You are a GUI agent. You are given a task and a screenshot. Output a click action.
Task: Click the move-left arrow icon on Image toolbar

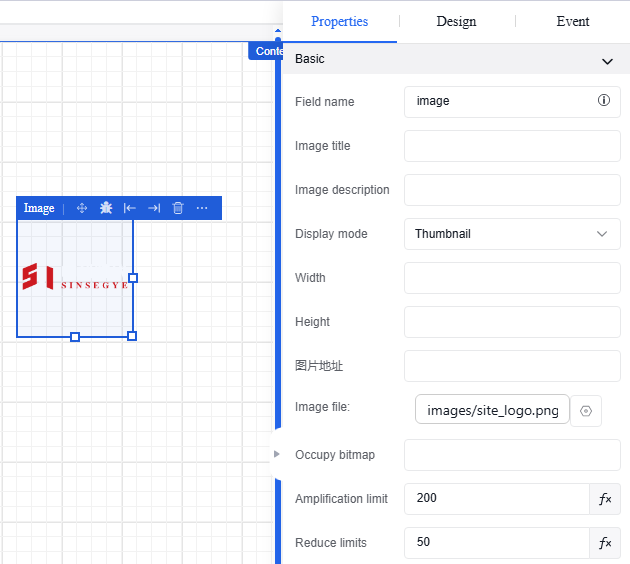130,208
